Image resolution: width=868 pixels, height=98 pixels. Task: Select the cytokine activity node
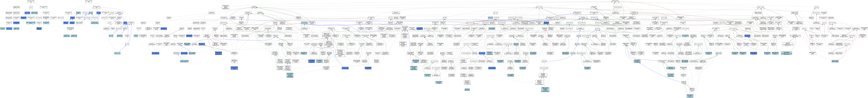(x=9, y=29)
